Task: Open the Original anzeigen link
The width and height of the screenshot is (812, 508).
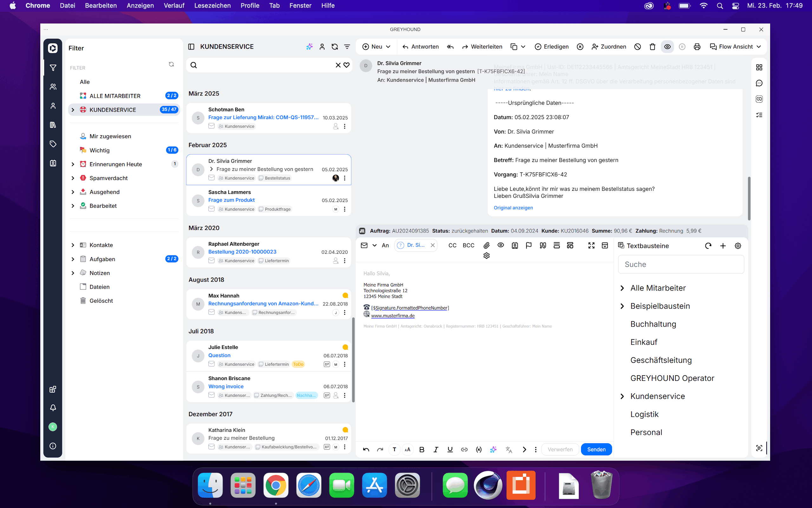Action: click(513, 208)
